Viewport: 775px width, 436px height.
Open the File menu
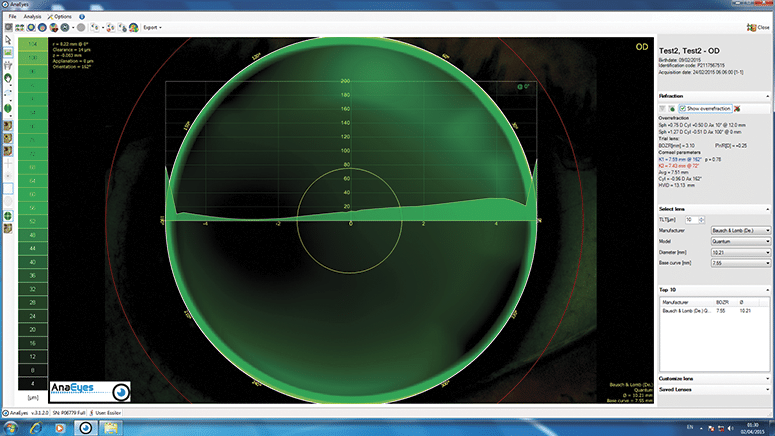[9, 17]
